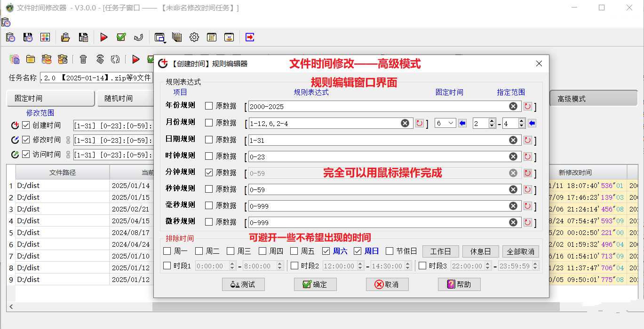Select the red Run task toolbar icon
This screenshot has width=644, height=329.
(x=103, y=37)
